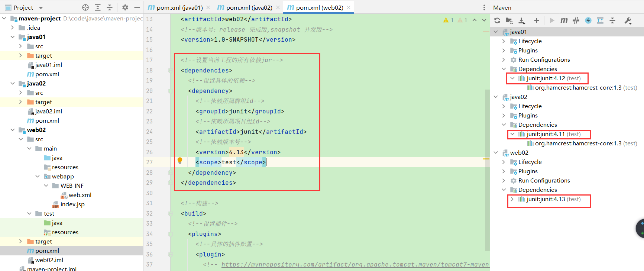Click the yellow warning stripe mark
Screen dimensions: 644x271
click(486, 159)
